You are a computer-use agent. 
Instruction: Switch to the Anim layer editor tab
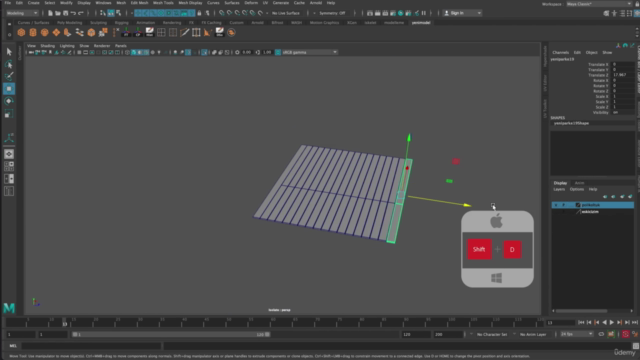[579, 183]
